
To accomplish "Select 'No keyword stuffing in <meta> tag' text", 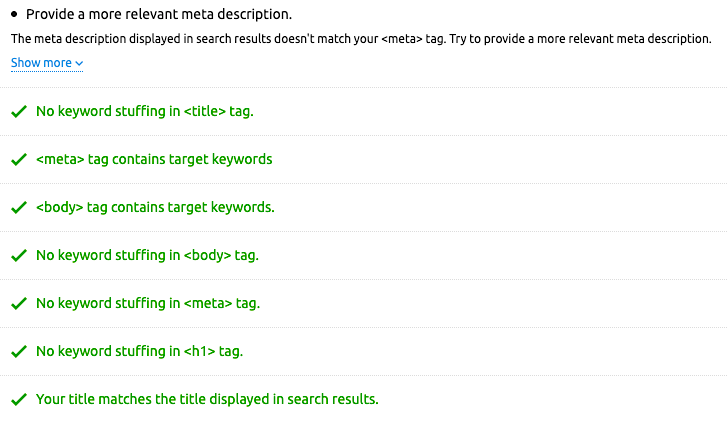I will [x=148, y=303].
